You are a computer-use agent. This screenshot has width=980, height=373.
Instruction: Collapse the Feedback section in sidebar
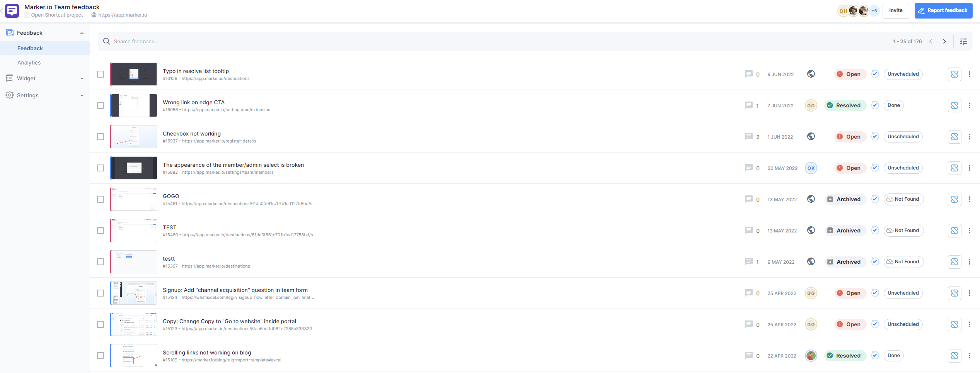click(82, 32)
